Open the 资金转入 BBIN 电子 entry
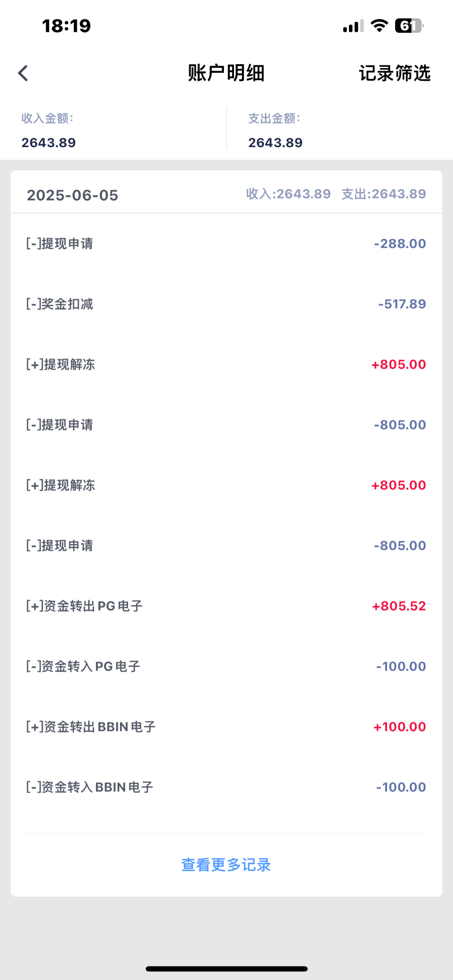 [x=226, y=787]
